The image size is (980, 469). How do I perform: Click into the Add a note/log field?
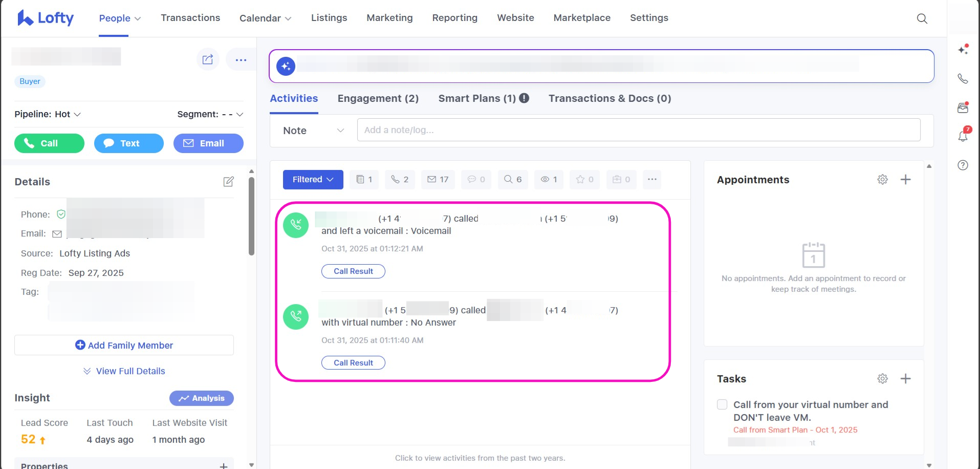[638, 130]
